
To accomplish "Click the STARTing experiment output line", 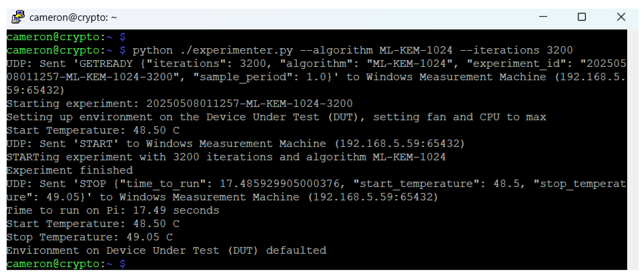I will (x=225, y=156).
